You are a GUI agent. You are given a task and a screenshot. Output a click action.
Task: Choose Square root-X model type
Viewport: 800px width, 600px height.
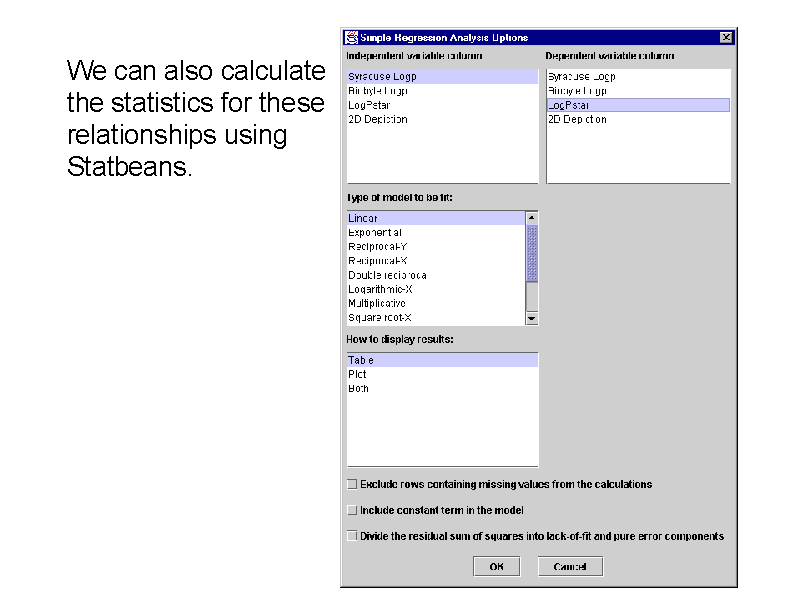coord(378,318)
